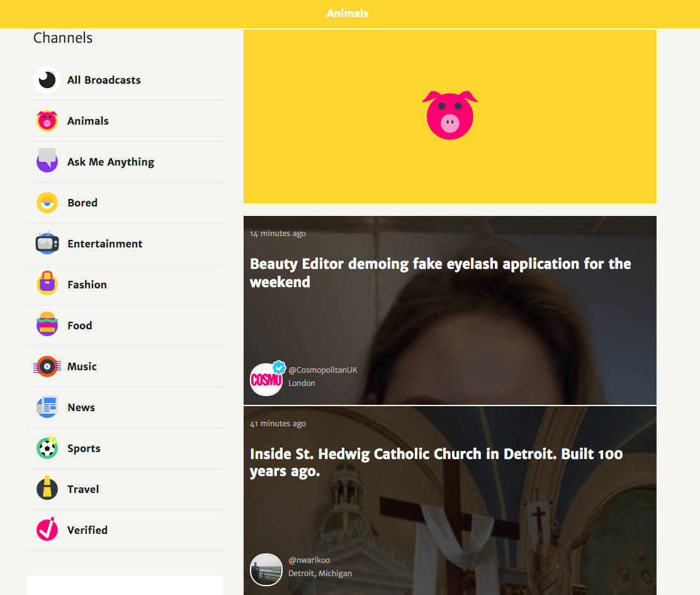Switch to the Entertainment channel
Screen dimensions: 700x595
click(x=105, y=244)
